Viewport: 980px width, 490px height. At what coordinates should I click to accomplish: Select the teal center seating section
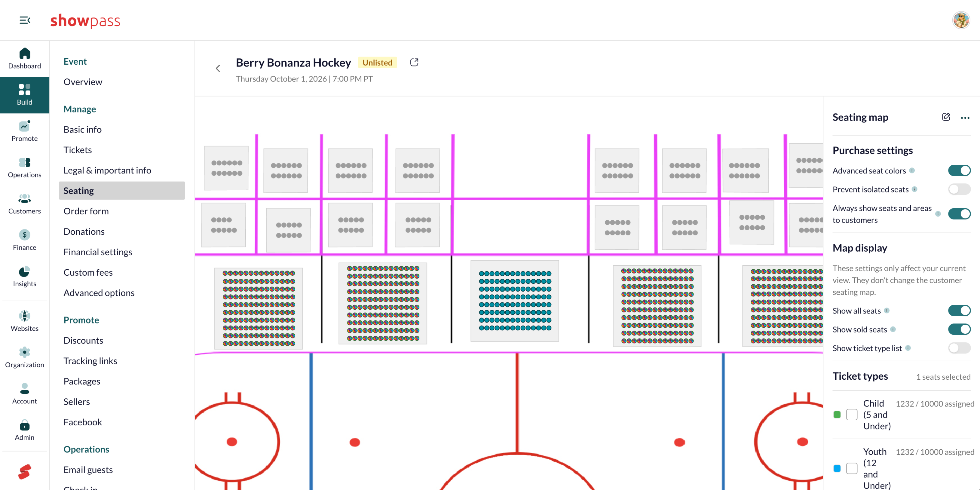tap(515, 301)
